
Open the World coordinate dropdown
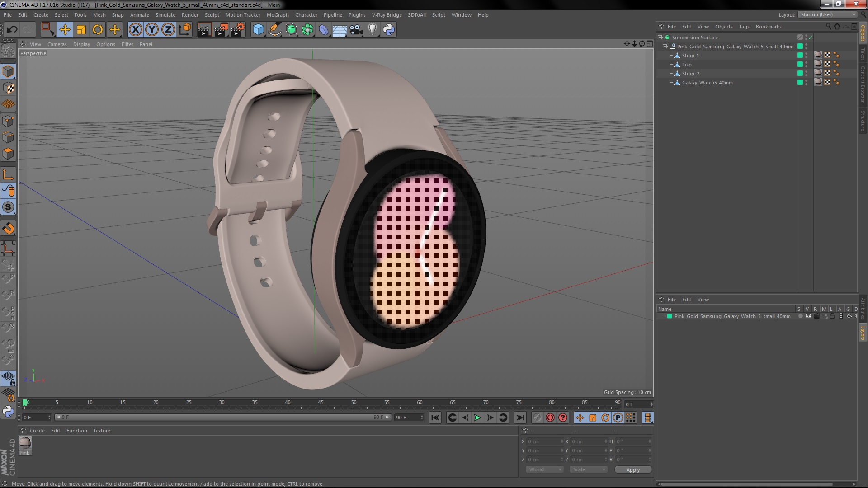(545, 469)
